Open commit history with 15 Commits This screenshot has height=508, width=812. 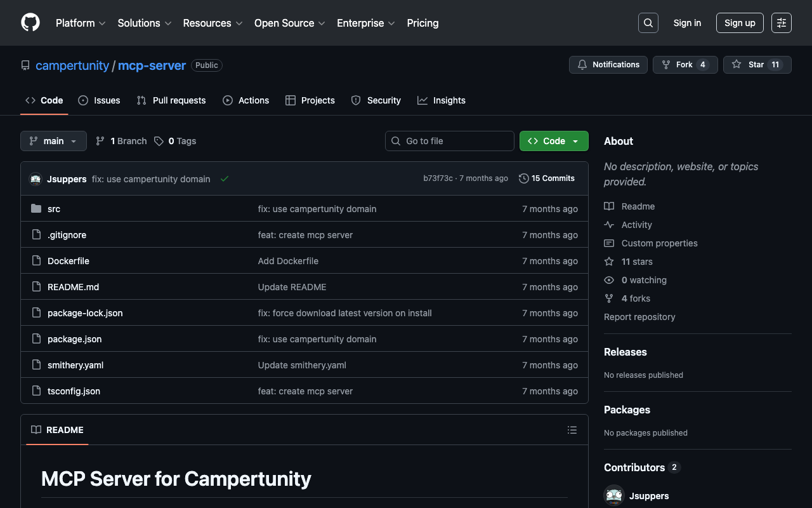click(546, 178)
